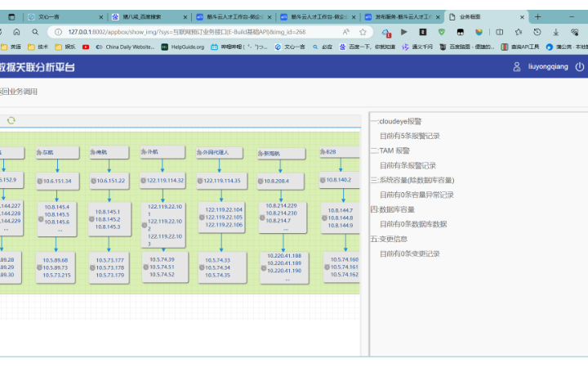The width and height of the screenshot is (588, 368).
Task: Click the user profile icon beside liuyongqiang
Action: point(516,67)
